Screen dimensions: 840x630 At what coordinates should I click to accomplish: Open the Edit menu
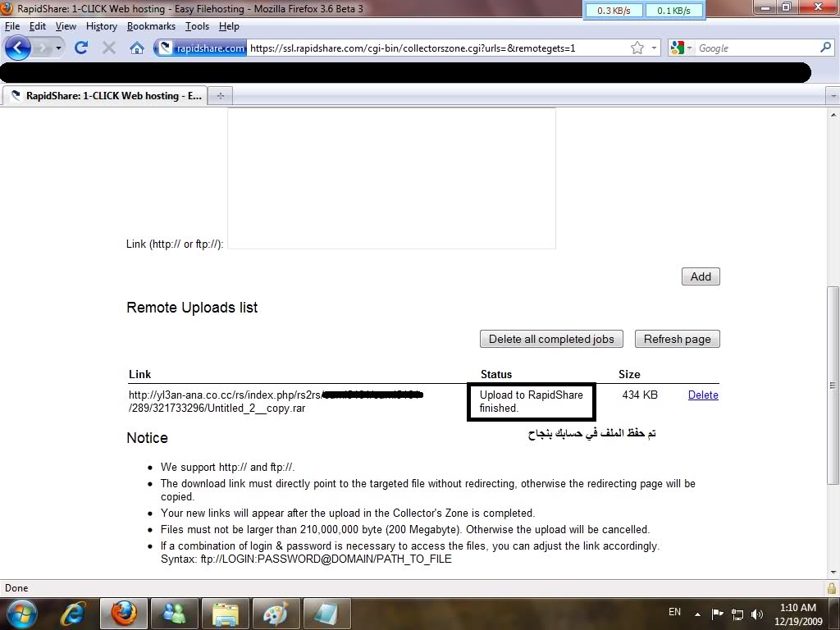click(x=38, y=26)
